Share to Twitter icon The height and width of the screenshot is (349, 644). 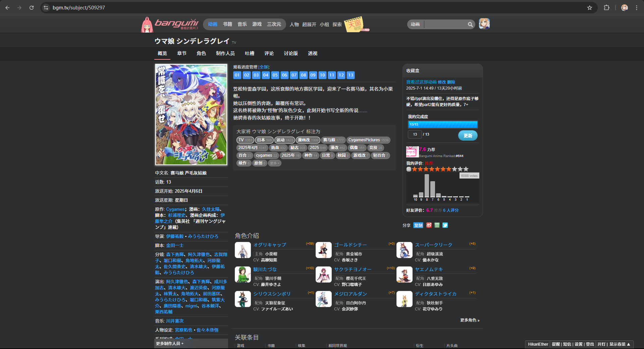(445, 225)
